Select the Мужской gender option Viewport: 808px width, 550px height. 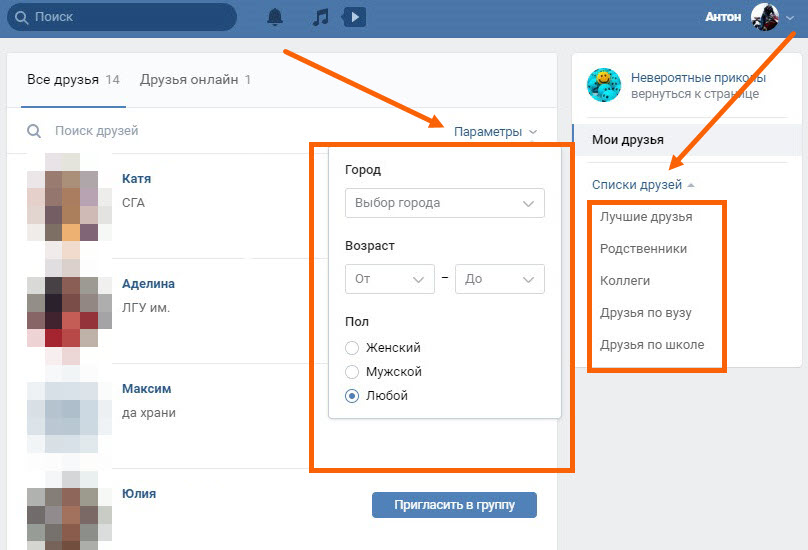352,372
